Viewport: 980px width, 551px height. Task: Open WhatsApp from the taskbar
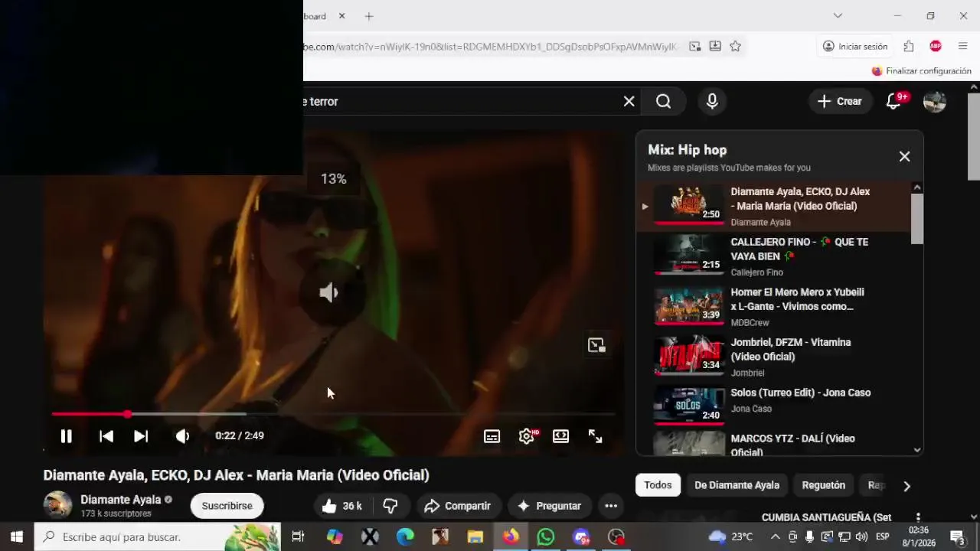(546, 537)
